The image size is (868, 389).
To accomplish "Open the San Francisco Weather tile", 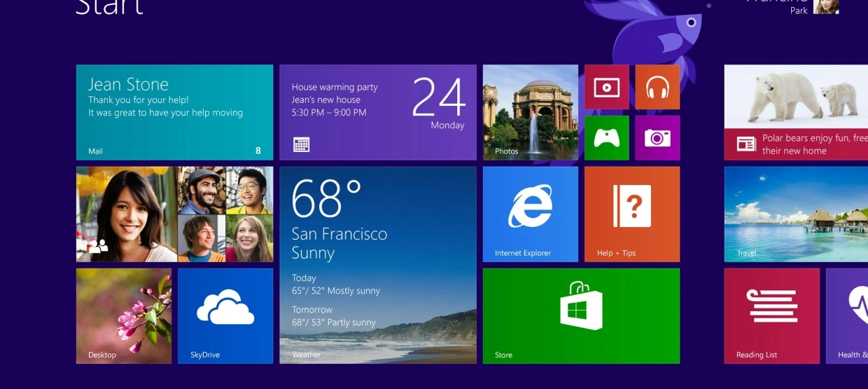I will pyautogui.click(x=377, y=264).
